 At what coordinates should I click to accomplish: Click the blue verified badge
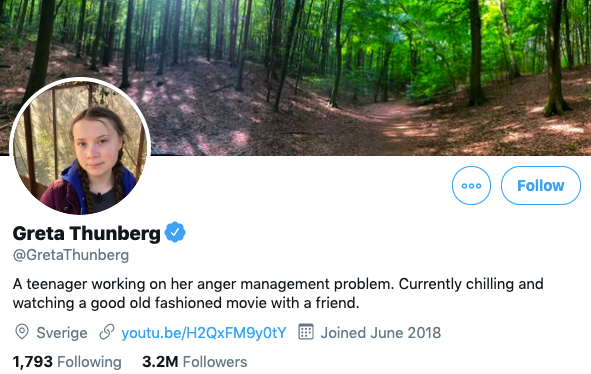click(175, 232)
